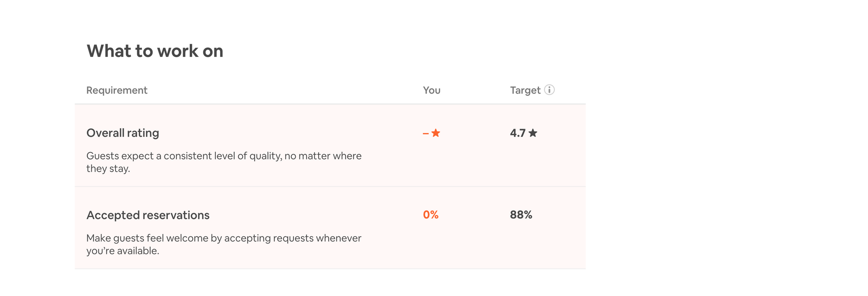Click the orange dash before the star

click(426, 133)
